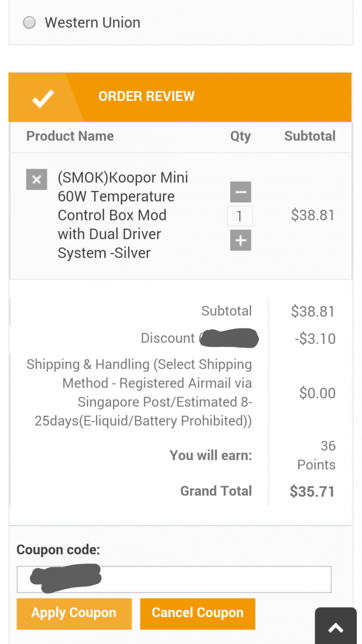Click the Order Review checkmark icon
The image size is (362, 644).
43,98
